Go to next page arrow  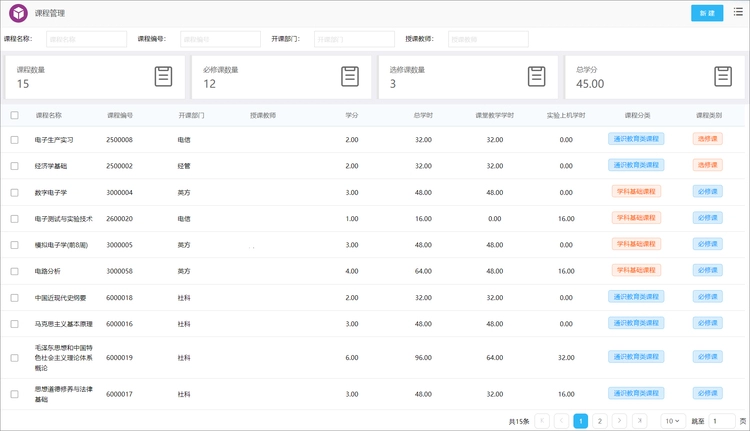click(619, 421)
